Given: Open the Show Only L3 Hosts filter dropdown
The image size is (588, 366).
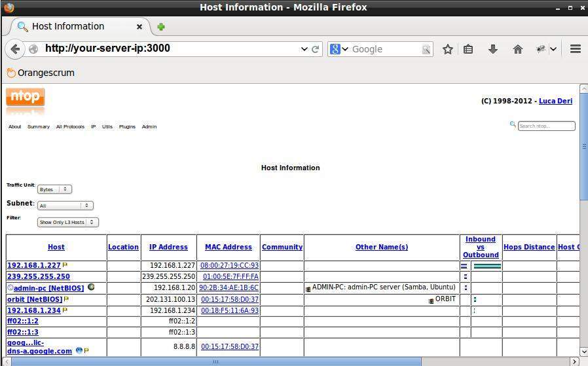Looking at the screenshot, I should pyautogui.click(x=68, y=222).
